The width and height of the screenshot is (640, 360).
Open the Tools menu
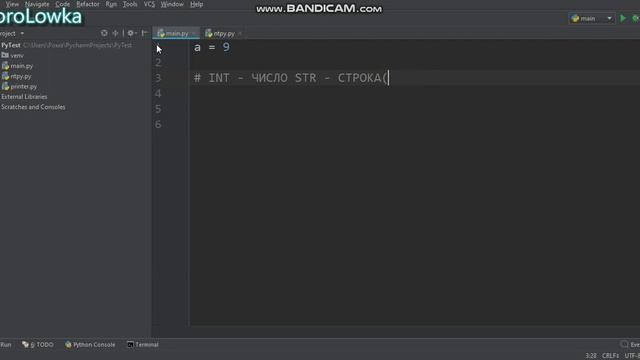pos(130,4)
